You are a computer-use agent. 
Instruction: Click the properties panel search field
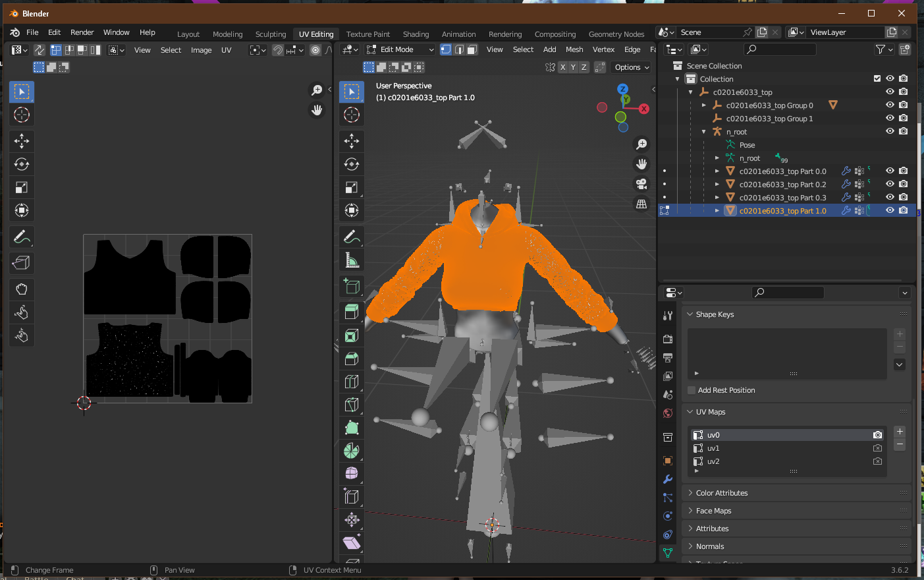click(x=788, y=293)
